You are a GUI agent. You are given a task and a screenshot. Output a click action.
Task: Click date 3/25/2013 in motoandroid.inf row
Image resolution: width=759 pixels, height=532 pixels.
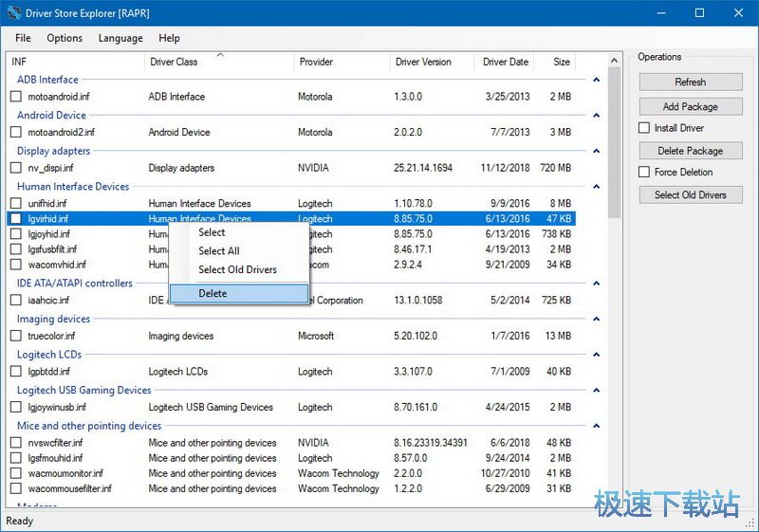508,97
